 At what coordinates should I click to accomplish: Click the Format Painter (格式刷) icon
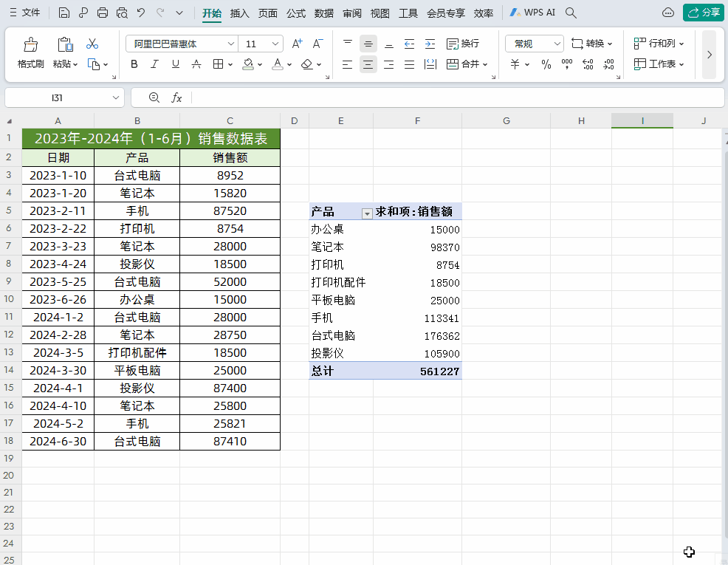[x=31, y=44]
